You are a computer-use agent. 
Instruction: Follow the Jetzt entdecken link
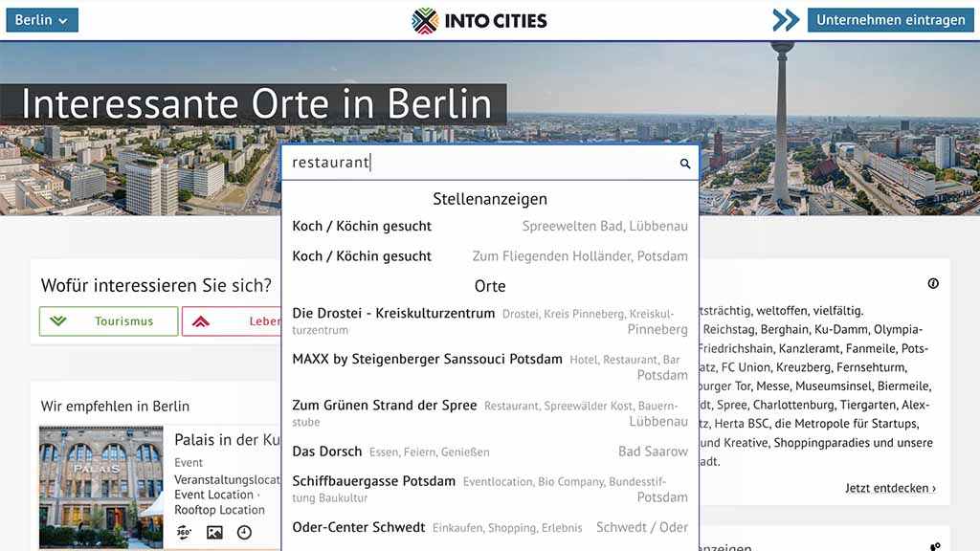[x=890, y=488]
